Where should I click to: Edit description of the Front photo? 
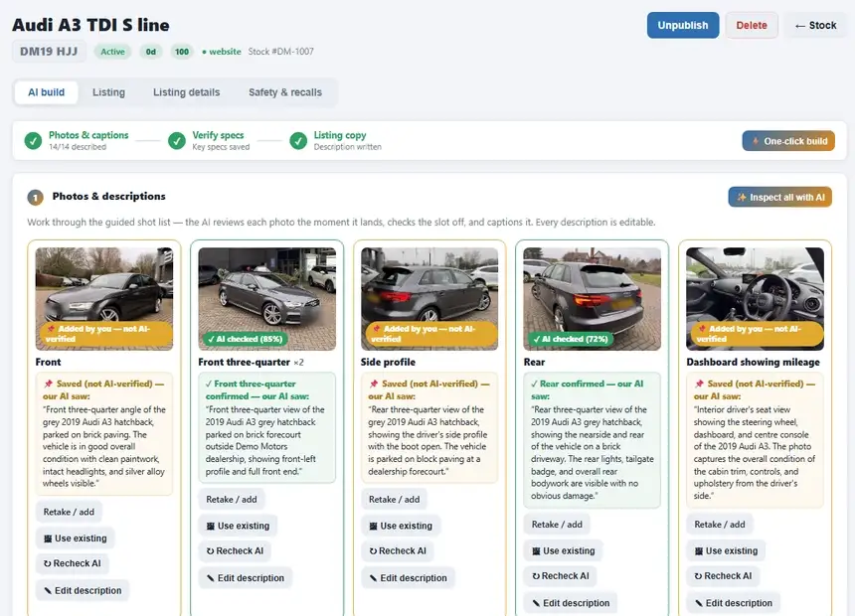[83, 590]
